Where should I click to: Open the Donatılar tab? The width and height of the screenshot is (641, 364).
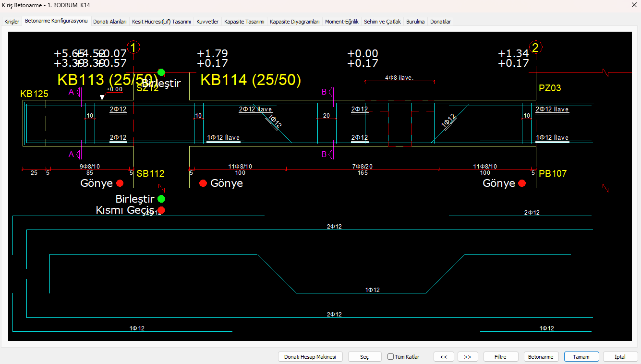click(440, 22)
